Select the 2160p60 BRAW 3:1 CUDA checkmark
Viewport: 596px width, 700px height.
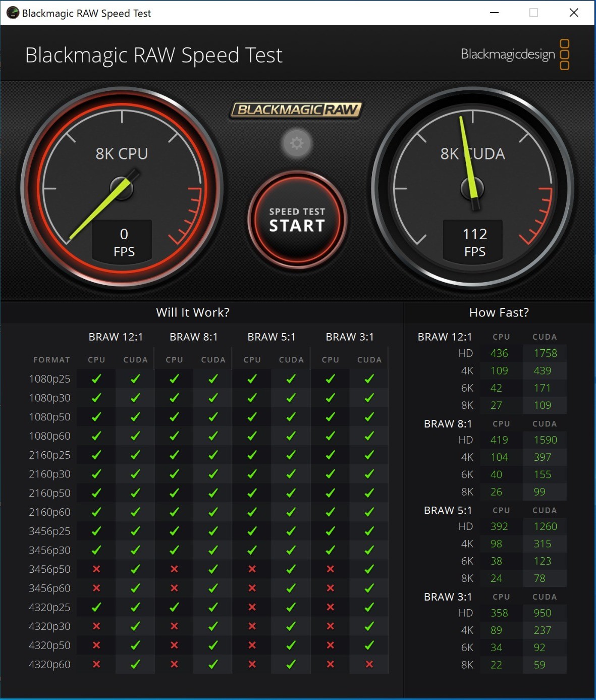(369, 512)
